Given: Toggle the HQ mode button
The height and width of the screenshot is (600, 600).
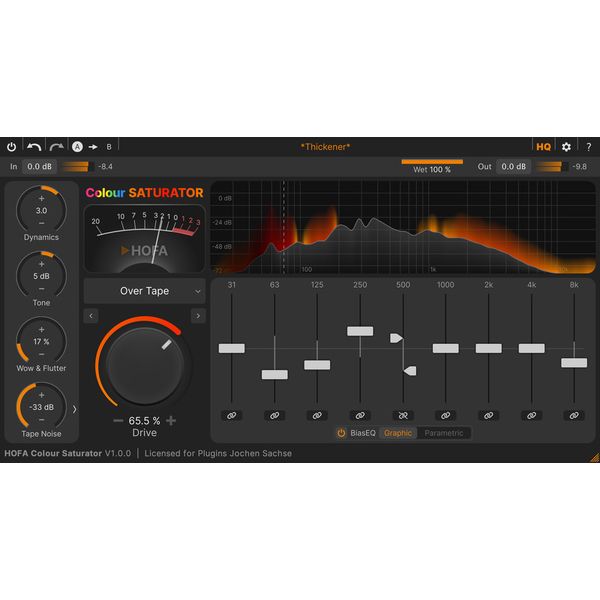Looking at the screenshot, I should click(543, 146).
